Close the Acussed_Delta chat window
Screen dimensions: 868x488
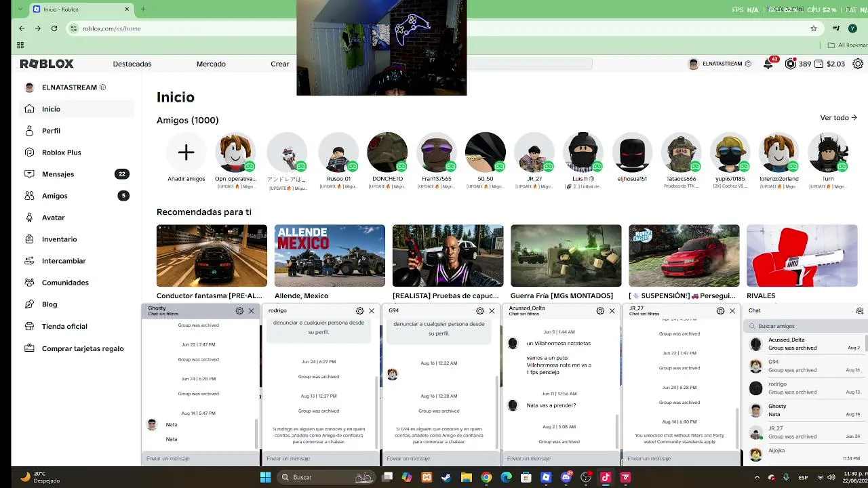click(612, 311)
